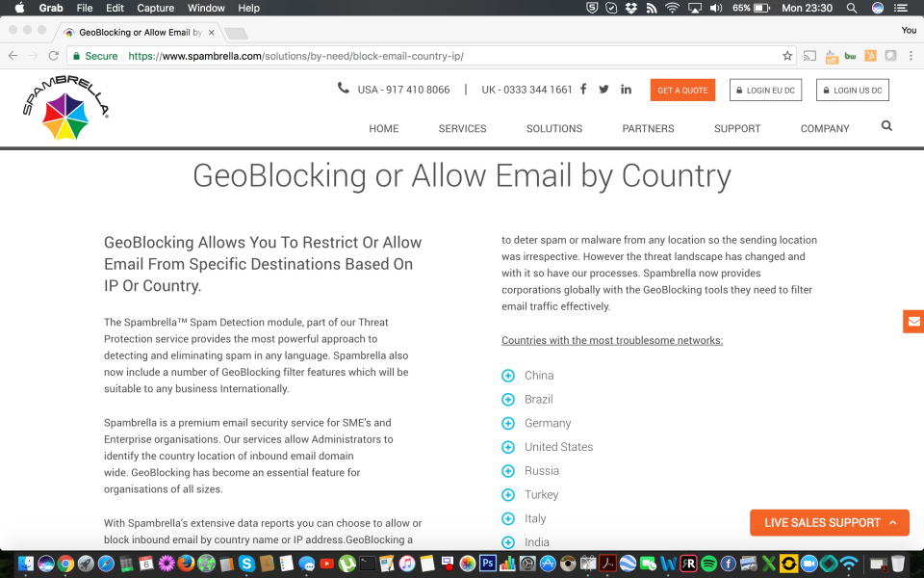
Task: Open the LinkedIn page via the header icon
Action: pos(626,89)
